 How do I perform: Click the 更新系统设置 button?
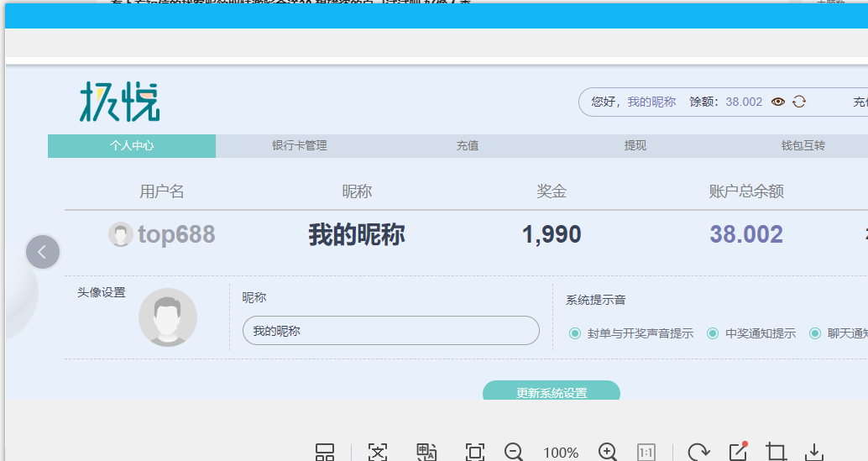click(x=551, y=392)
